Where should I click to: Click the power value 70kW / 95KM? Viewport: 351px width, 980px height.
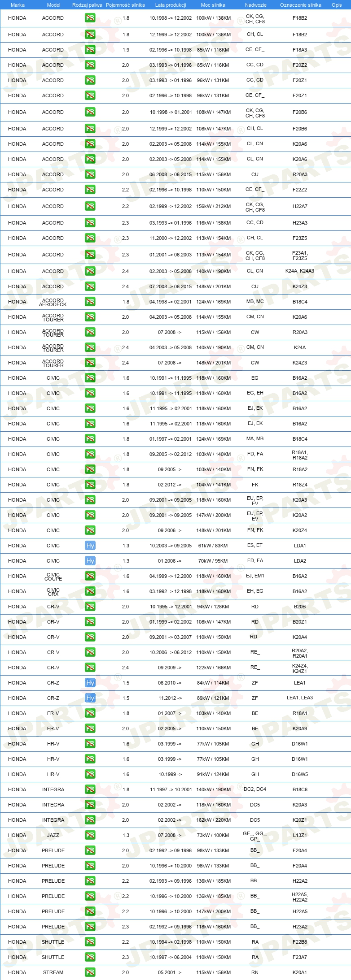pos(213,561)
